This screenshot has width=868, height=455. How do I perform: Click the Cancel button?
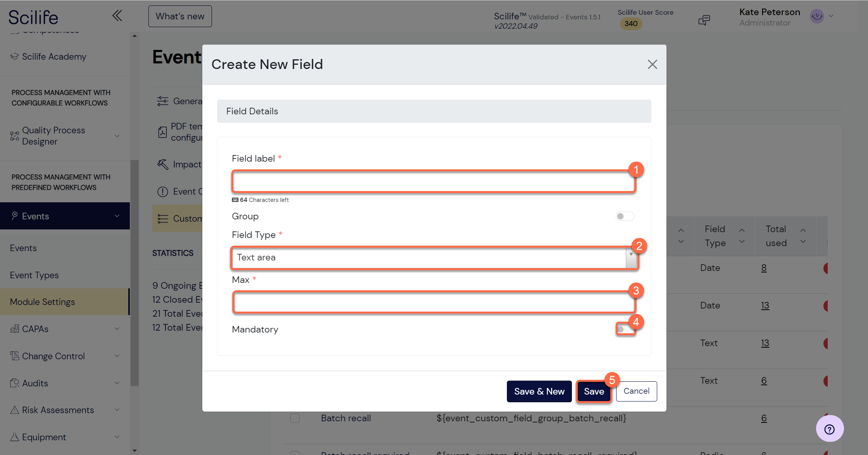click(636, 391)
